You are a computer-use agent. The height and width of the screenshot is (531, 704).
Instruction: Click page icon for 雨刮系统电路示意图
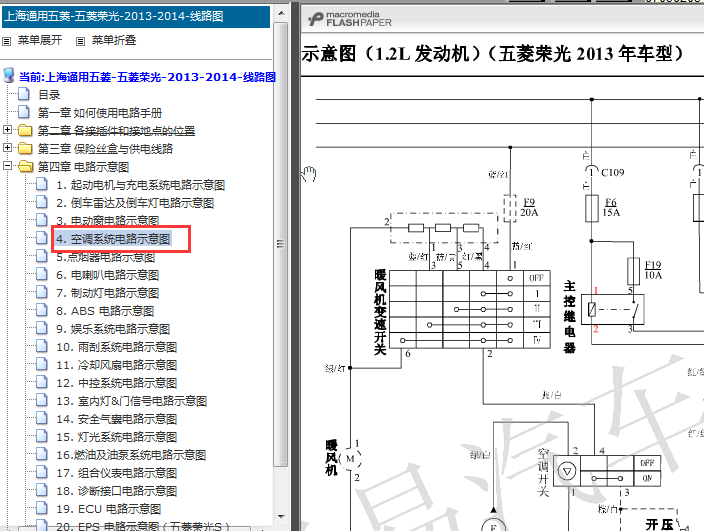point(42,346)
